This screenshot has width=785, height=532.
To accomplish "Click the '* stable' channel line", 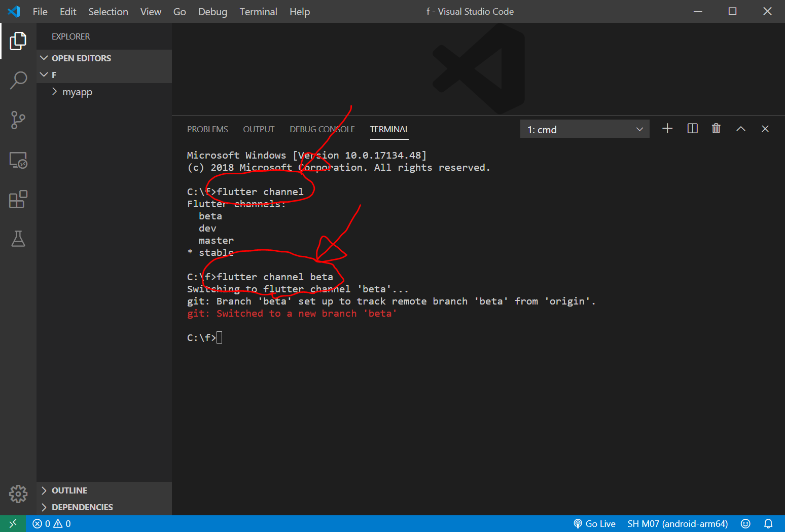I will [x=210, y=253].
